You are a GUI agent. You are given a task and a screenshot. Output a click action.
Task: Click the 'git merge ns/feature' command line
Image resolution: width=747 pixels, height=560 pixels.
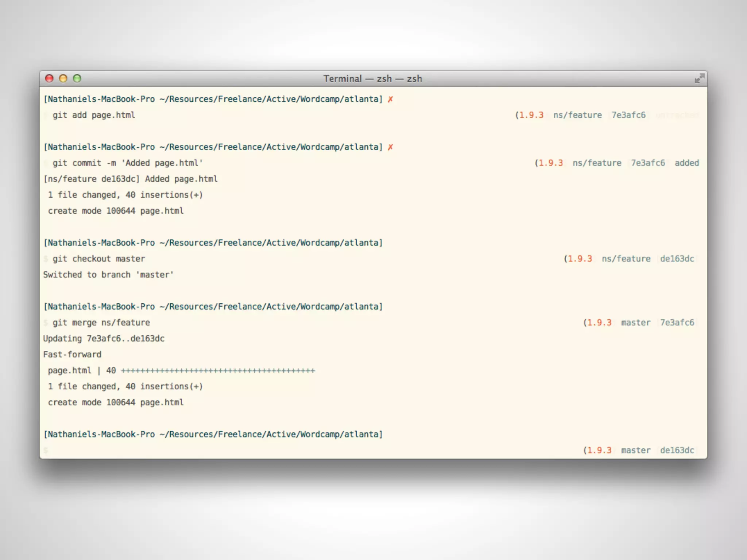click(101, 323)
